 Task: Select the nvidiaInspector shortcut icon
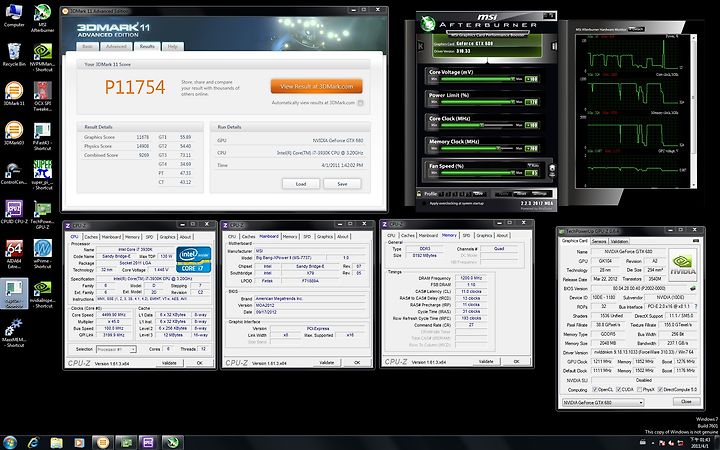click(x=43, y=294)
